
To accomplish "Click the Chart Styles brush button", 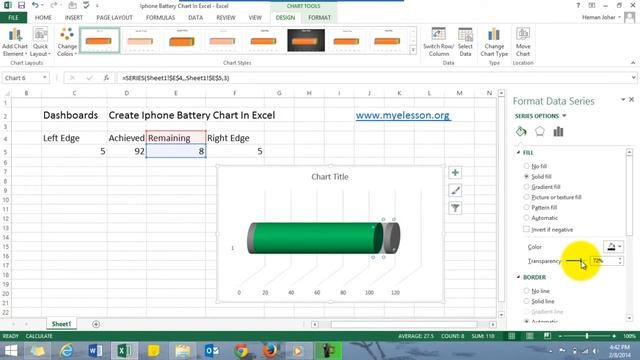I will point(455,191).
